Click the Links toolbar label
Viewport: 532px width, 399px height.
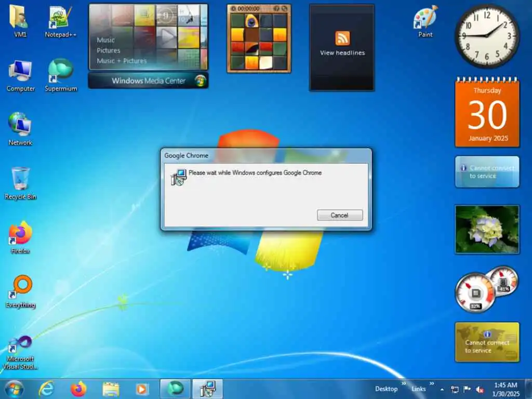[418, 389]
